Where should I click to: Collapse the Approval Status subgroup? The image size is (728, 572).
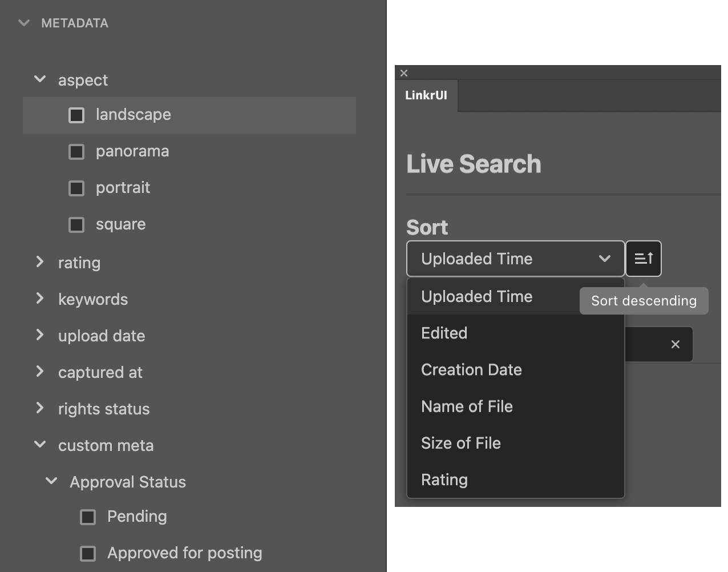point(51,481)
